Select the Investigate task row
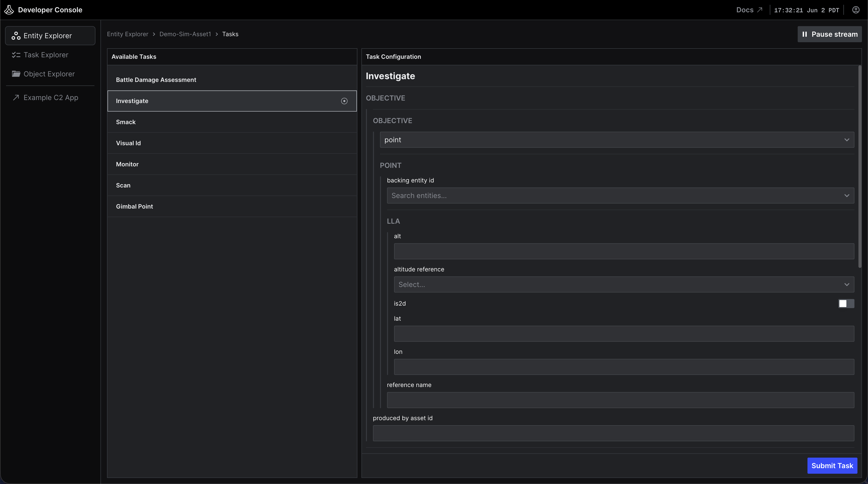The image size is (868, 484). pos(232,101)
